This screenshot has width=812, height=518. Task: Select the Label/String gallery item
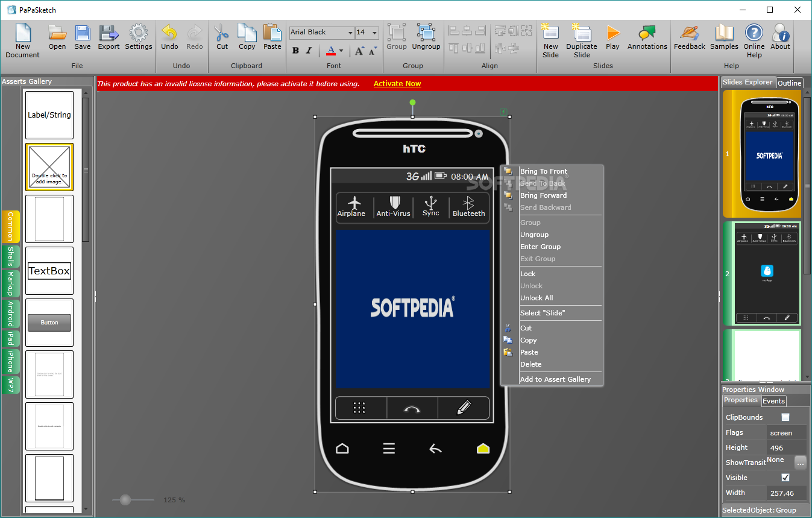[49, 115]
